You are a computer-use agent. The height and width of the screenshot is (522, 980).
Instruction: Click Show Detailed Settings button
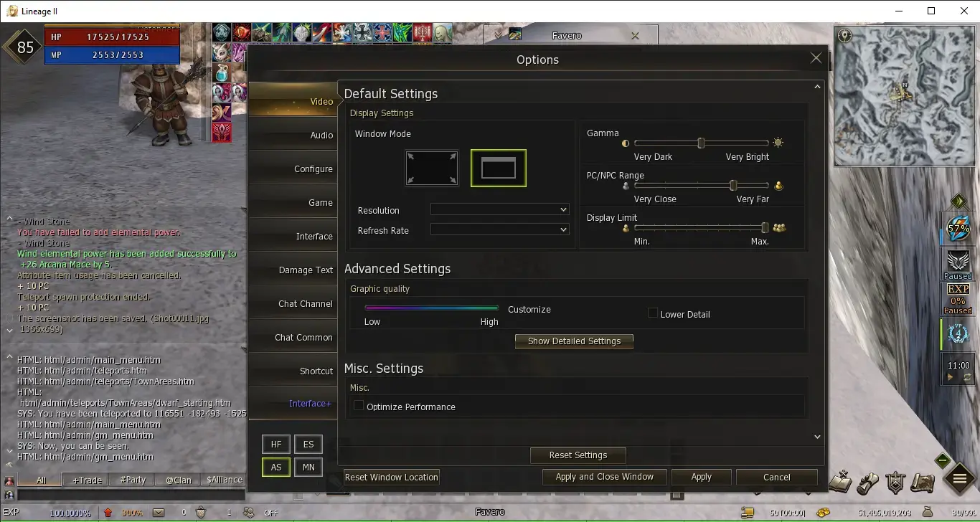(x=574, y=341)
